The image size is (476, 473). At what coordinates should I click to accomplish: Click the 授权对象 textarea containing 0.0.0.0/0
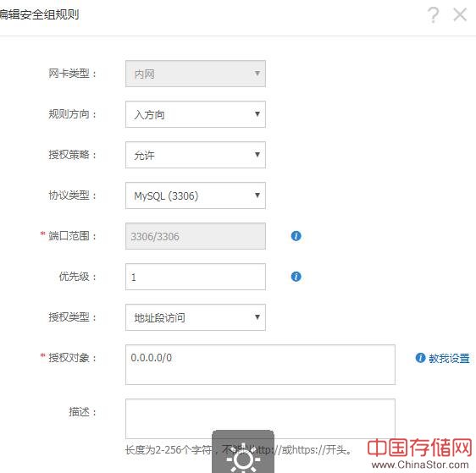tap(260, 365)
